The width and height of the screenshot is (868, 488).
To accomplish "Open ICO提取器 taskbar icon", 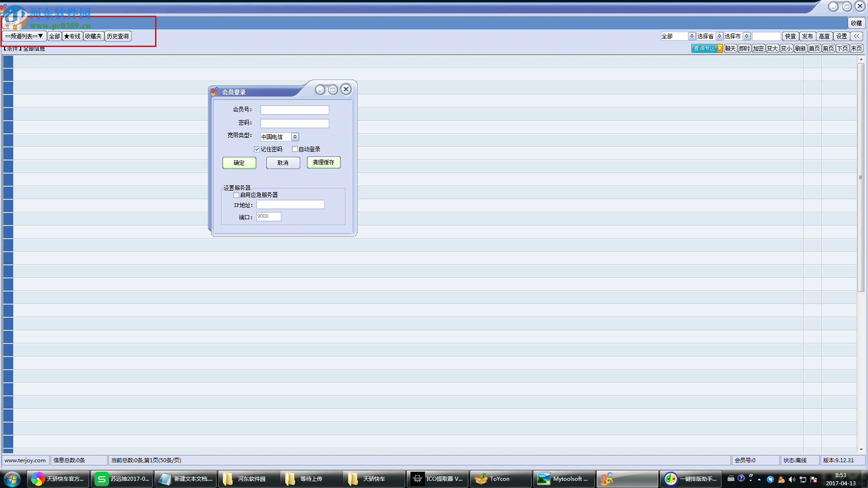I will [437, 479].
